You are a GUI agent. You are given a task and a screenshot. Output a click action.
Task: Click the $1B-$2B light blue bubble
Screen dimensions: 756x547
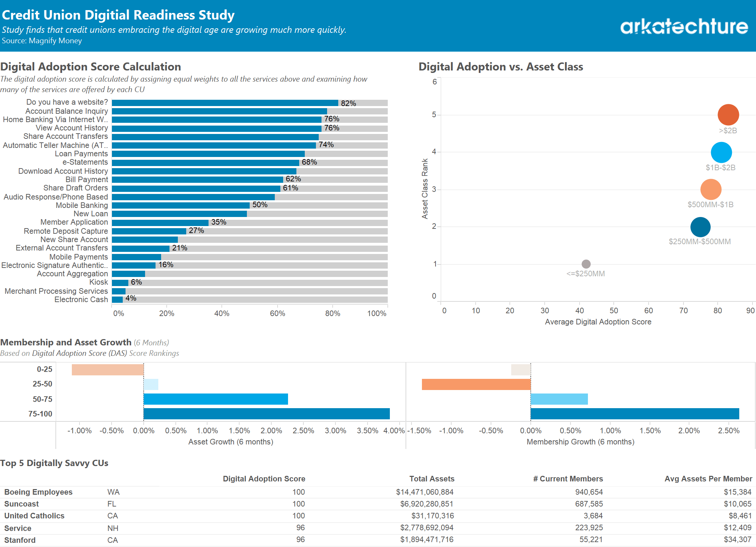tap(721, 152)
